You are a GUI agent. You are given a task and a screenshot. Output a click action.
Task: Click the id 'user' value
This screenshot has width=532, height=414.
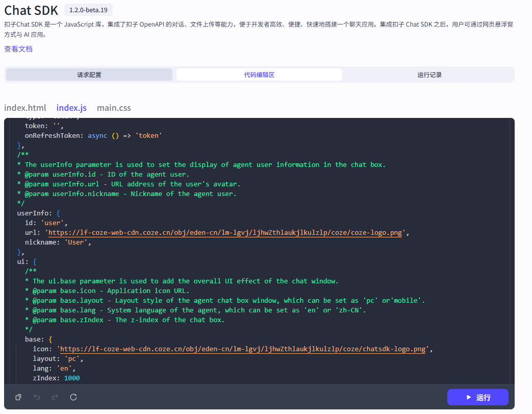53,223
